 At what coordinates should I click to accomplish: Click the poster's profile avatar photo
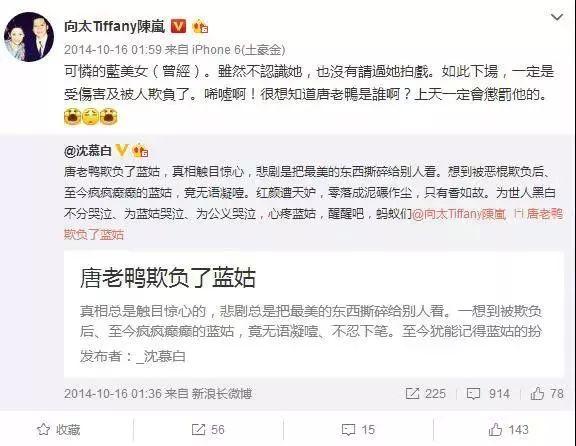[29, 37]
